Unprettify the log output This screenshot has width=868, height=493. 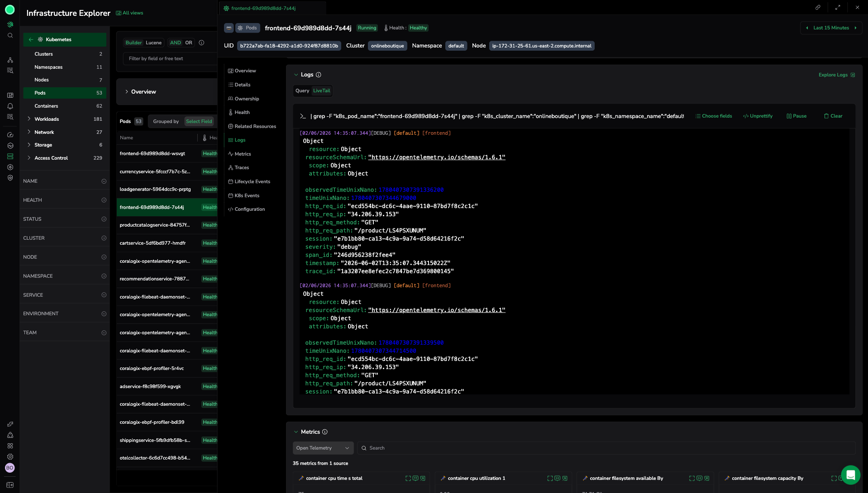coord(758,116)
